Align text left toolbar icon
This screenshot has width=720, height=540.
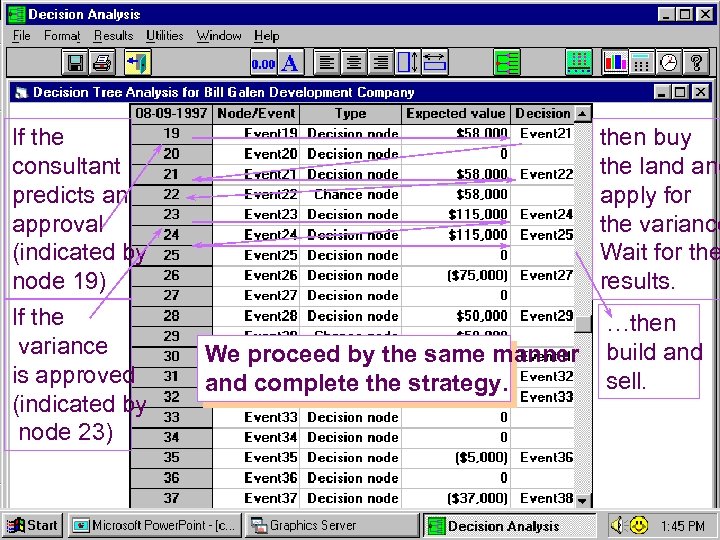326,62
